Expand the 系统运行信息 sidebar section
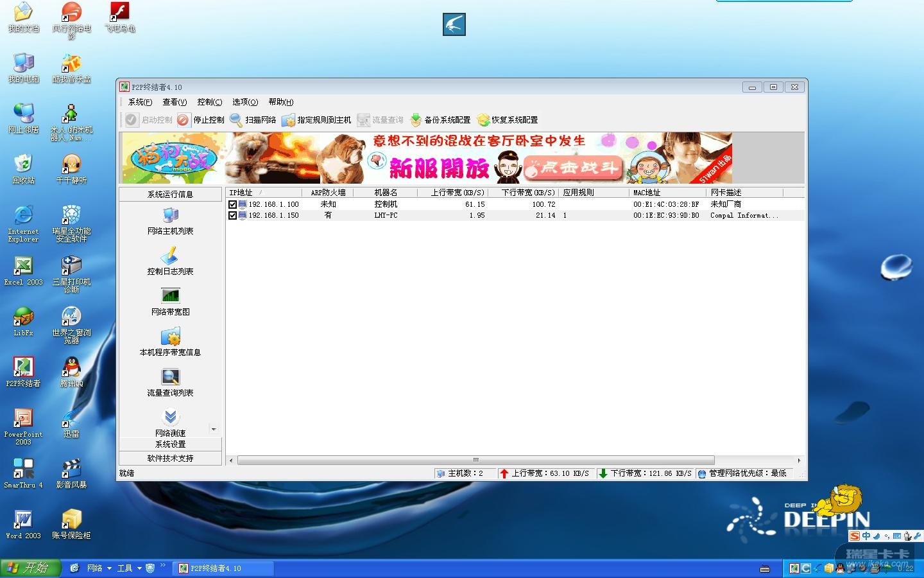Screen dimensions: 924x578 click(x=170, y=194)
